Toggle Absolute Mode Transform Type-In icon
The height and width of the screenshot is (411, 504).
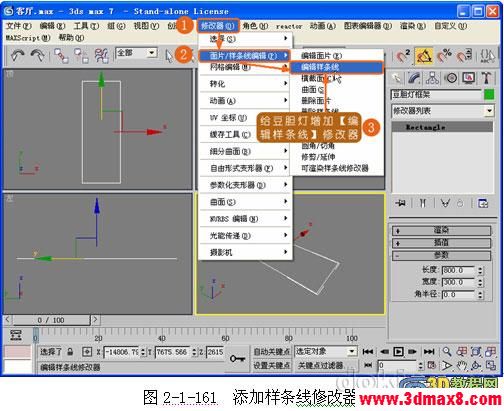tap(87, 352)
